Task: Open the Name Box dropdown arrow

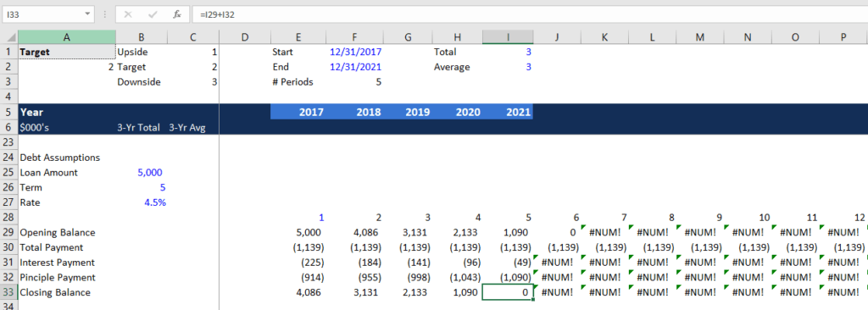Action: tap(87, 14)
